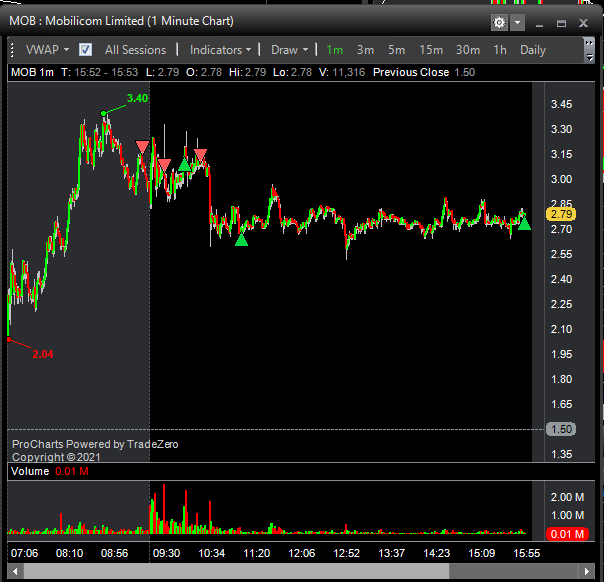Viewport: 604px width, 582px height.
Task: Open the chart settings gear icon
Action: (x=499, y=23)
